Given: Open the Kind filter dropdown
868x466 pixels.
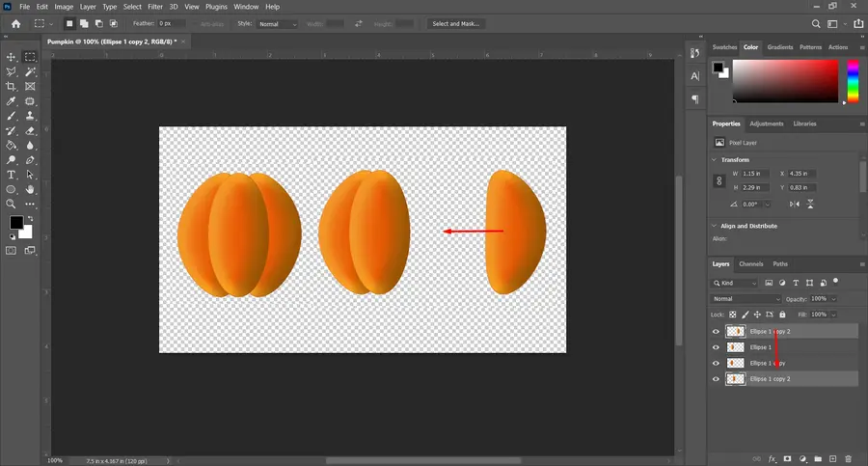Looking at the screenshot, I should coord(735,283).
